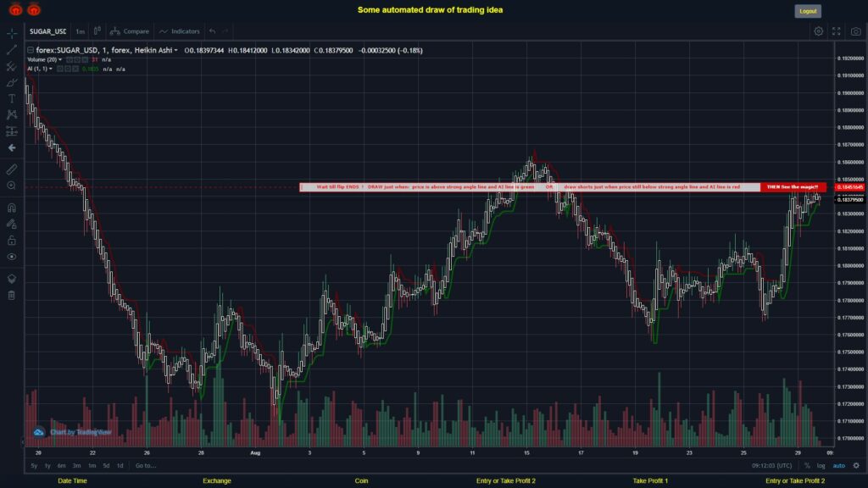Image resolution: width=868 pixels, height=488 pixels.
Task: Click the redo arrow icon
Action: click(225, 31)
